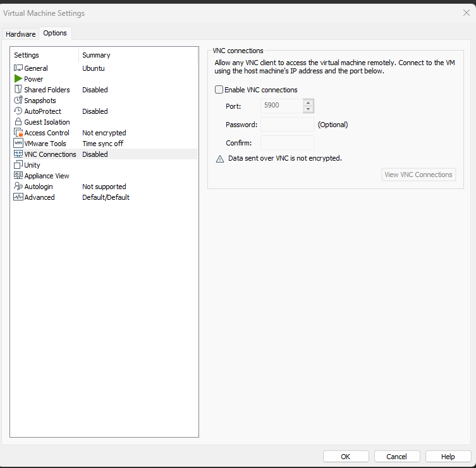Switch to the Hardware tab
The height and width of the screenshot is (468, 476).
point(21,34)
